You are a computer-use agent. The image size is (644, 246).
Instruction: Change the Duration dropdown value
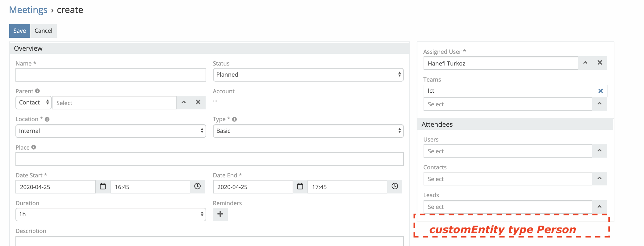point(111,214)
